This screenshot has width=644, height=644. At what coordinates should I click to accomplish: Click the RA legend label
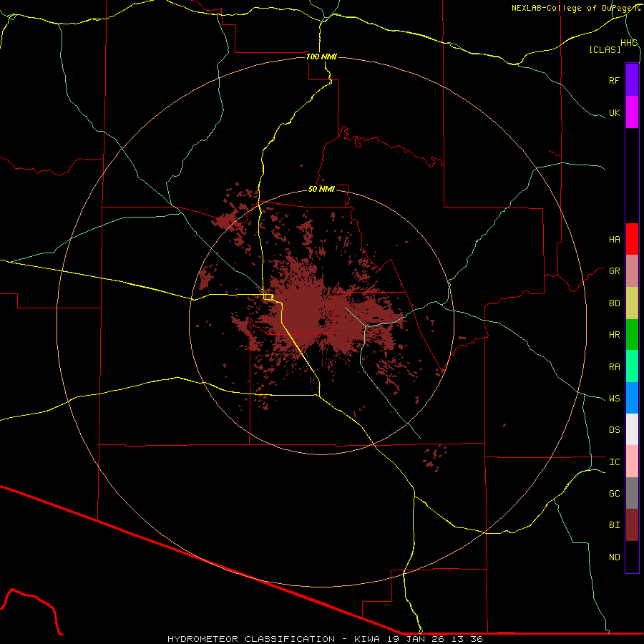(614, 367)
